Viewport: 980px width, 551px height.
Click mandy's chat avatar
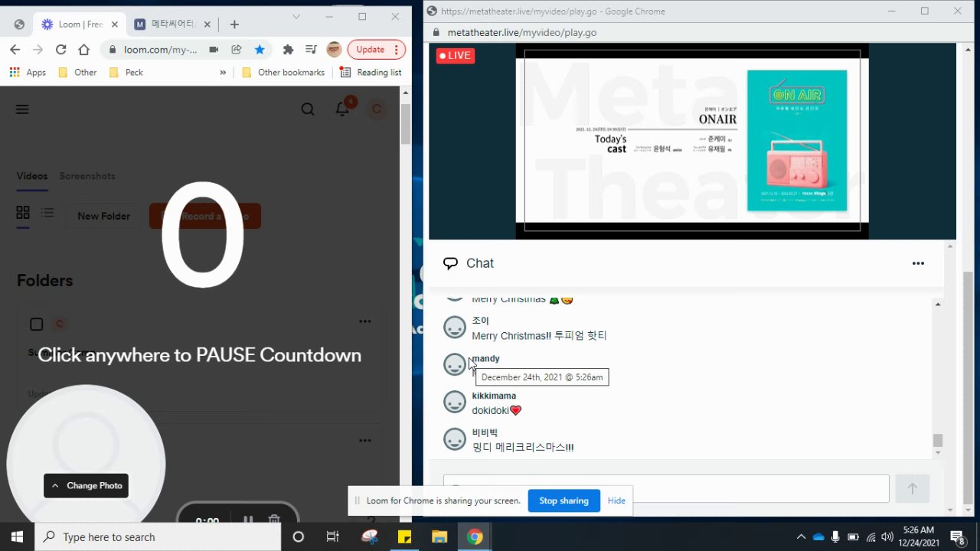tap(455, 365)
